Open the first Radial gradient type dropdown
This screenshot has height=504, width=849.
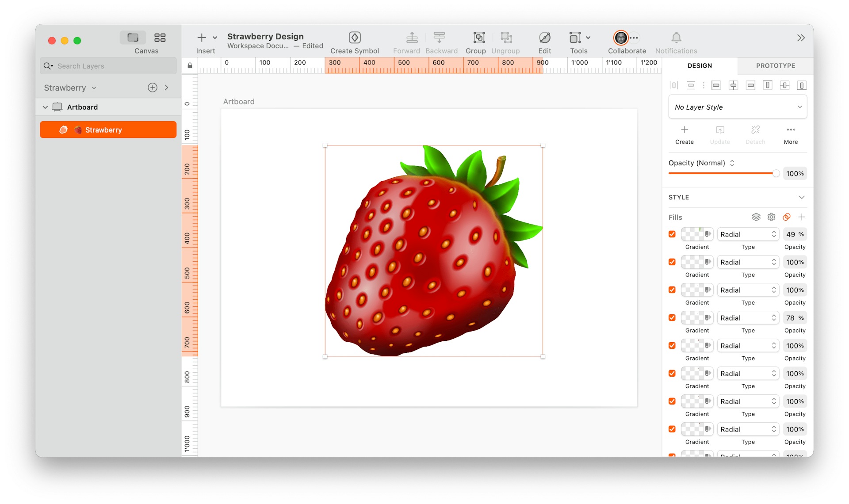(x=748, y=234)
